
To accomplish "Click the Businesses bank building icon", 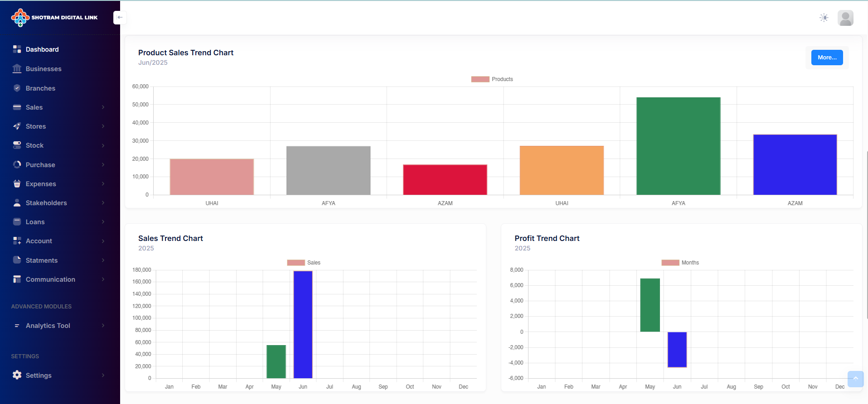I will 17,69.
